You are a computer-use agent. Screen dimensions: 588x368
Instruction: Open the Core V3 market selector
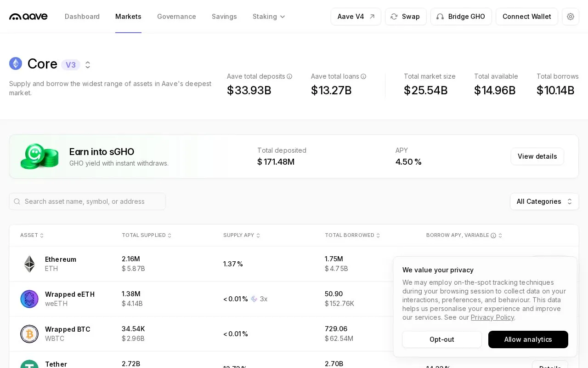[x=88, y=65]
